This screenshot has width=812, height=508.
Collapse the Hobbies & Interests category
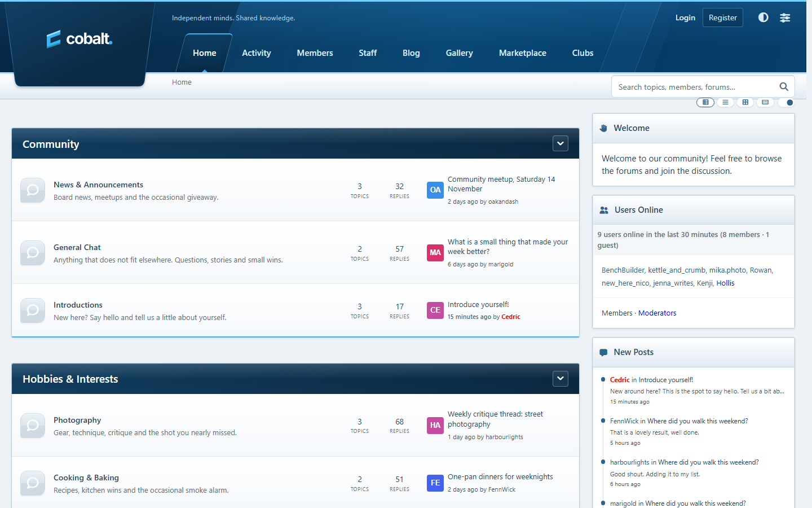point(561,378)
